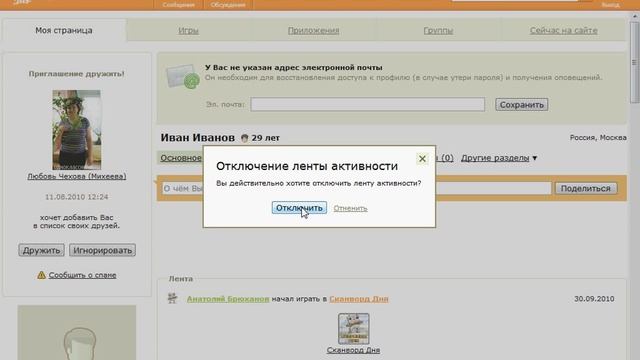Open the Моя страница tab
The height and width of the screenshot is (360, 640).
(x=64, y=30)
